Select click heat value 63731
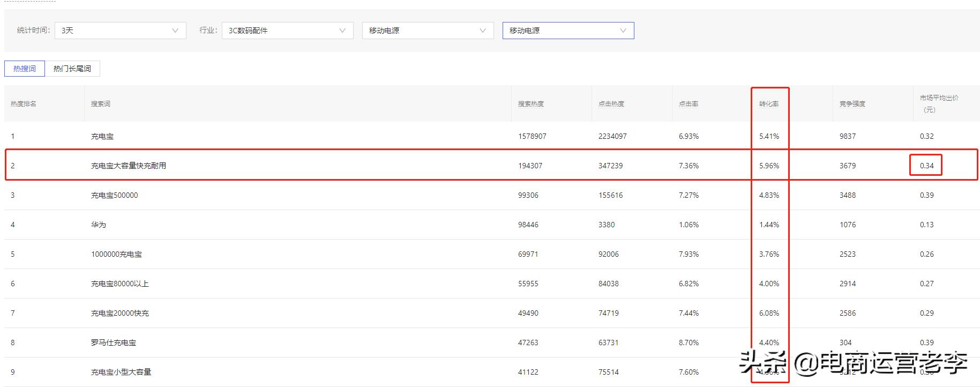Viewport: 980px width, 387px height. (609, 343)
